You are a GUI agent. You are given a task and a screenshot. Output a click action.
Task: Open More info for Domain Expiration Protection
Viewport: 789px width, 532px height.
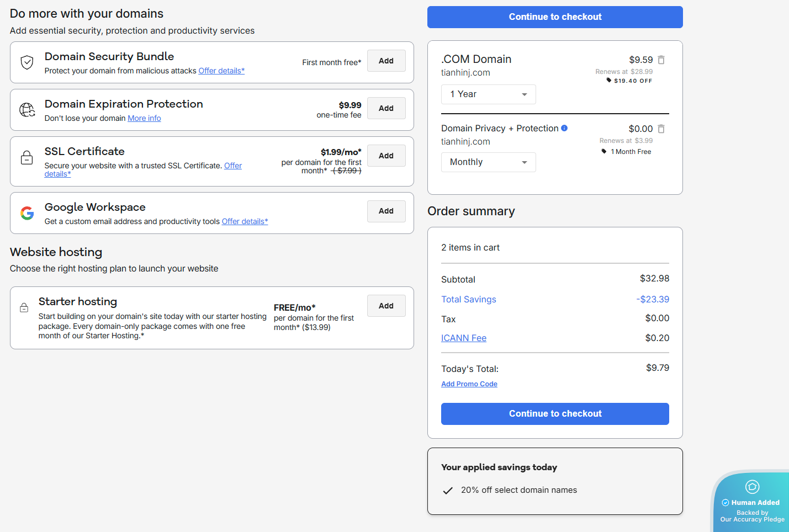[144, 118]
